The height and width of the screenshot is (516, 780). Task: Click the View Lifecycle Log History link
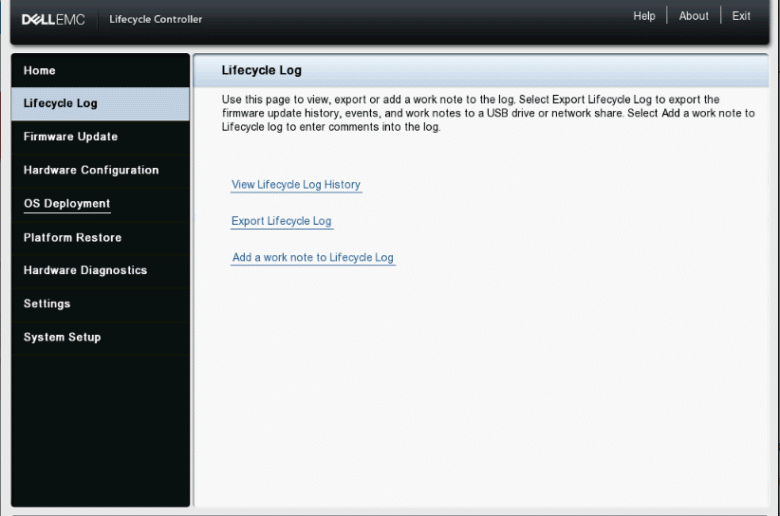pos(296,185)
